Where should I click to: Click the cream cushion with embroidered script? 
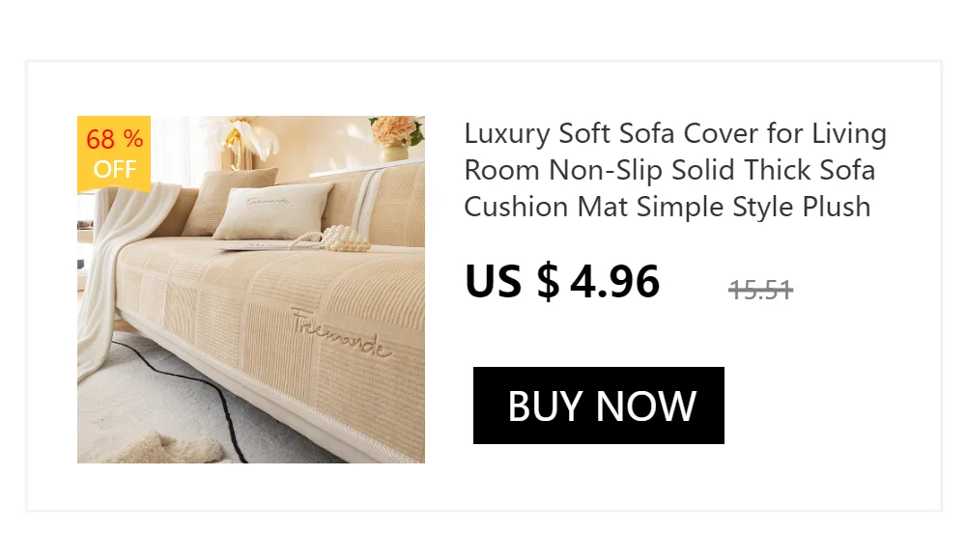[273, 210]
